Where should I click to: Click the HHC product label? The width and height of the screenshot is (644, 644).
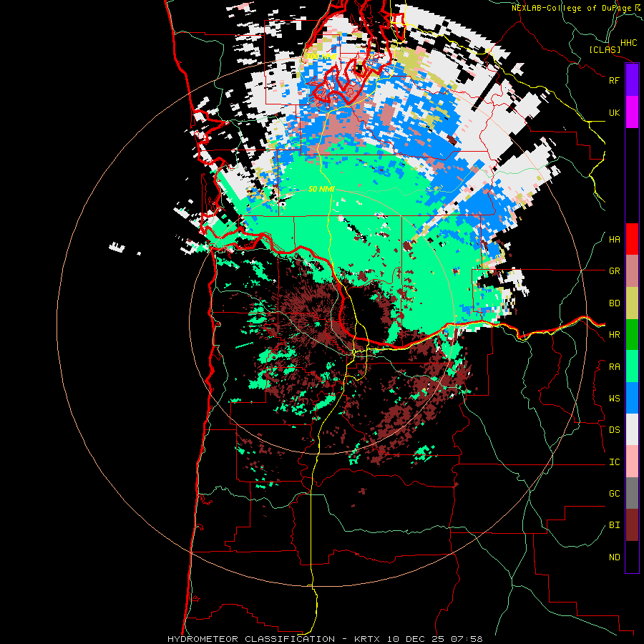(628, 43)
